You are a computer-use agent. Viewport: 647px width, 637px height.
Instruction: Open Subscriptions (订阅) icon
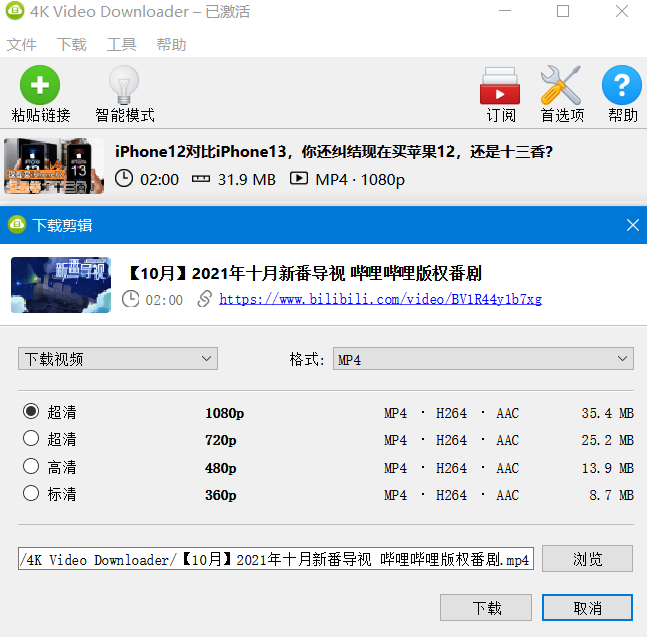(x=500, y=85)
